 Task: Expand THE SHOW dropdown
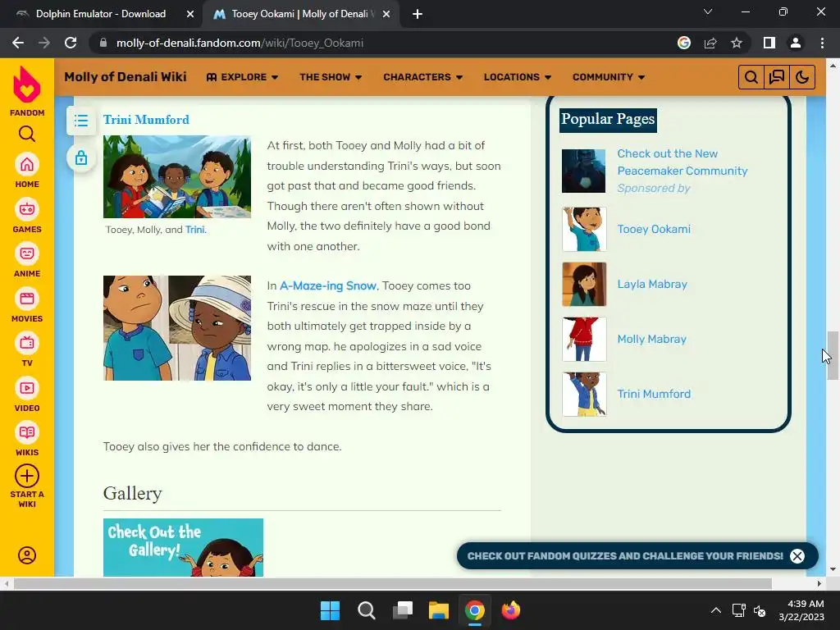(331, 77)
